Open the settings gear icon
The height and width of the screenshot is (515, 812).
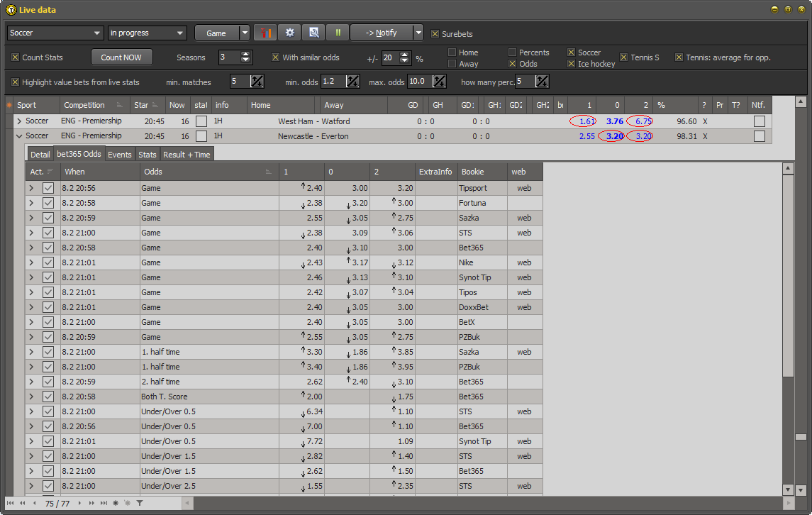(289, 32)
